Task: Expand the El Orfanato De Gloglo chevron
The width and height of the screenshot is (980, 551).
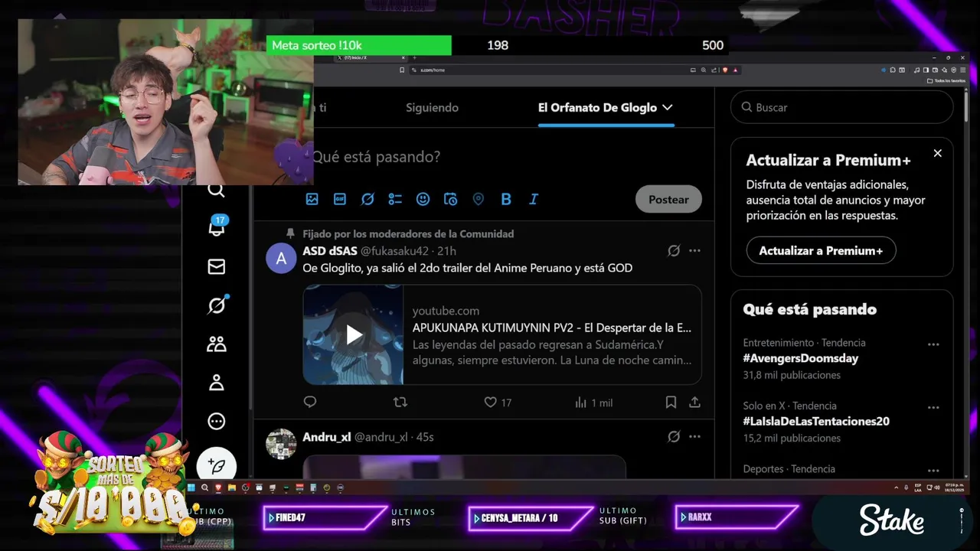Action: click(x=668, y=108)
